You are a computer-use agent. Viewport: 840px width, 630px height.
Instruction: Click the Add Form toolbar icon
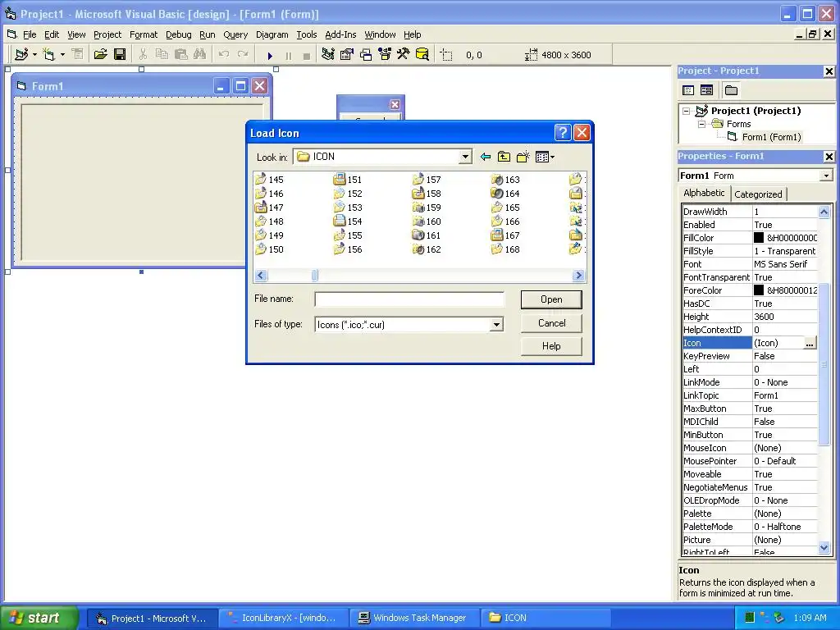click(x=48, y=55)
